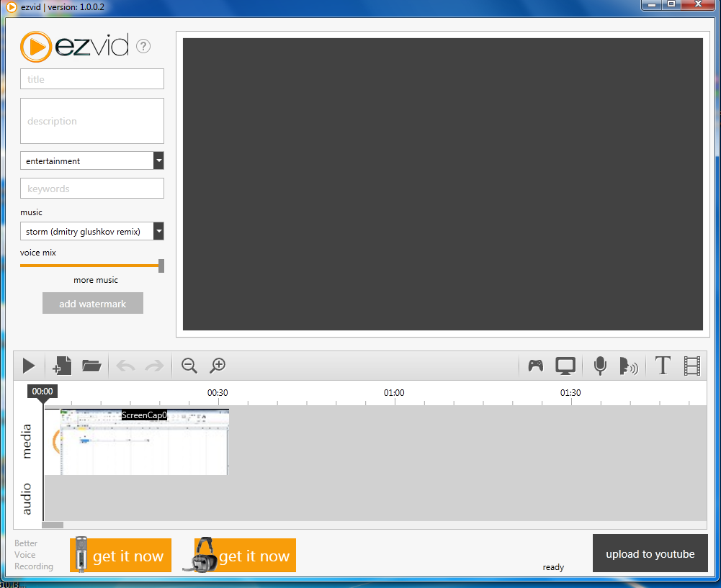This screenshot has height=588, width=721.
Task: Click the video preview area
Action: click(443, 184)
